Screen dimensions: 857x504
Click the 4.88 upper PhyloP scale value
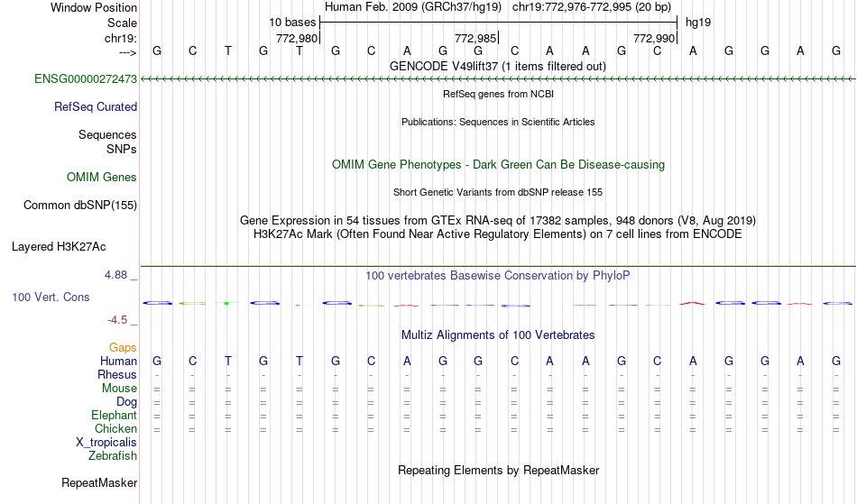[x=115, y=275]
